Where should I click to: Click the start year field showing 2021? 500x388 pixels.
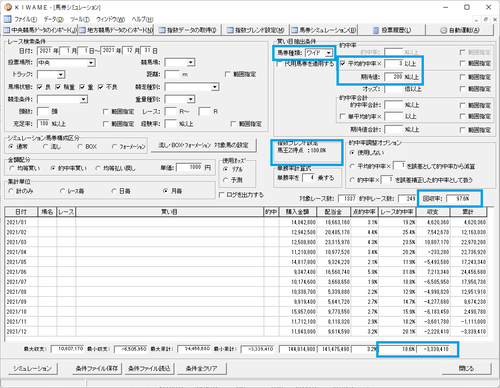point(45,51)
